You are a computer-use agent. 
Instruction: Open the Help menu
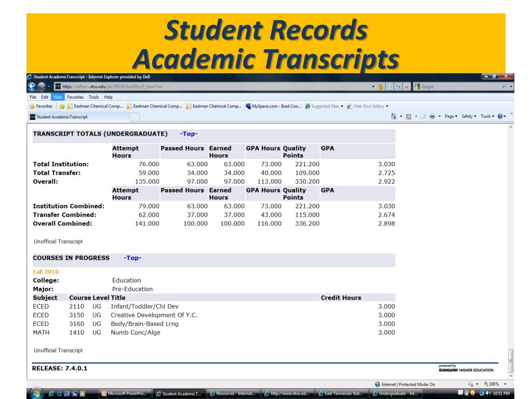pos(108,97)
